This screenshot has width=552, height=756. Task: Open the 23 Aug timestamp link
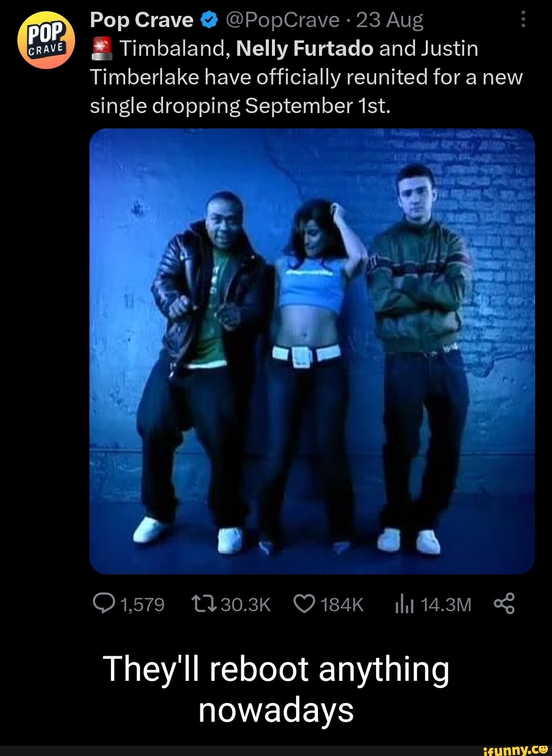tap(389, 20)
